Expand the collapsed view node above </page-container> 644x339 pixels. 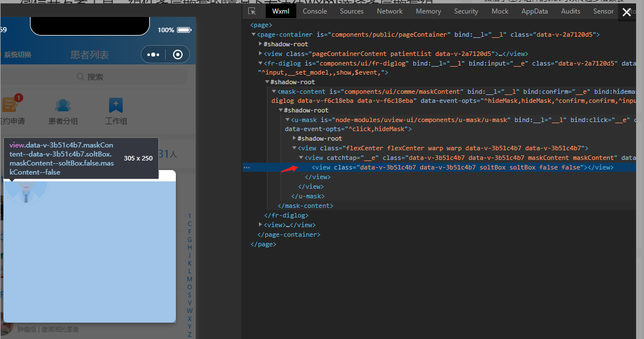[261, 224]
